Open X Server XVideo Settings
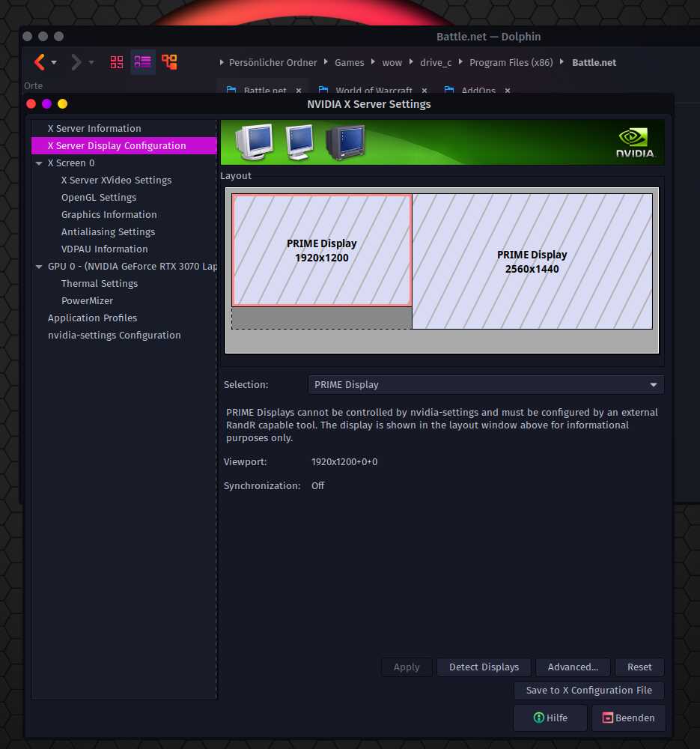 [116, 180]
